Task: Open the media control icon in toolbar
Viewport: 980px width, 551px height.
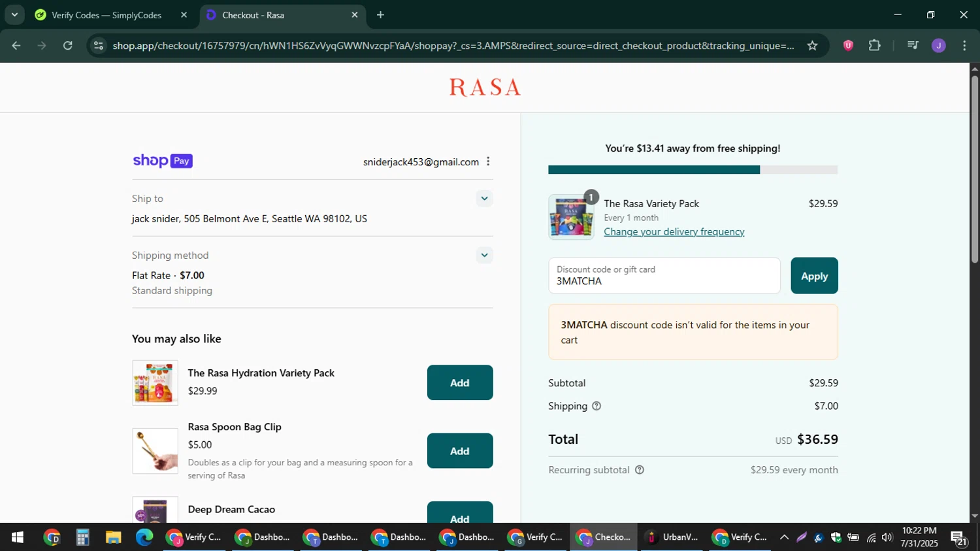Action: click(913, 46)
